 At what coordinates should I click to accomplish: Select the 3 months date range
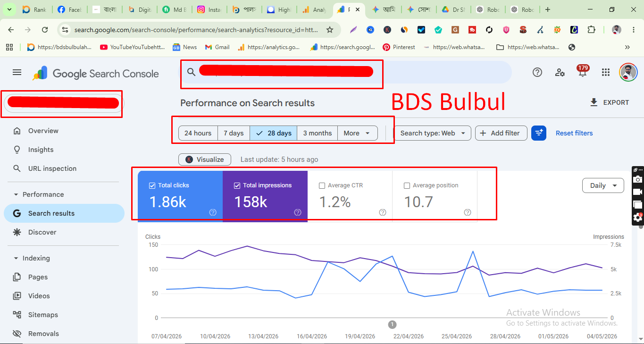[x=318, y=133]
